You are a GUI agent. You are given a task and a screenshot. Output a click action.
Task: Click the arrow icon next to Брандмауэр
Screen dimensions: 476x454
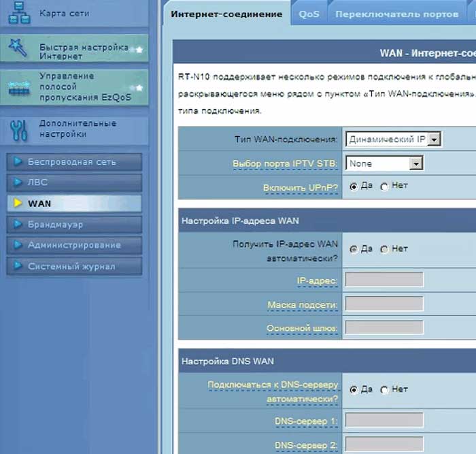18,224
